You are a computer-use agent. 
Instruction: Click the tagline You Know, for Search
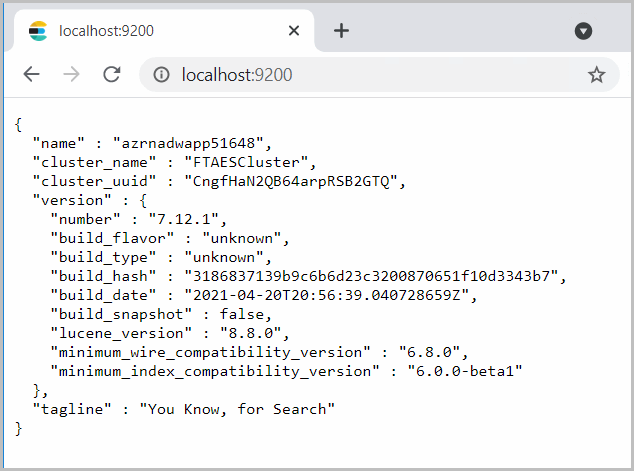pos(237,409)
